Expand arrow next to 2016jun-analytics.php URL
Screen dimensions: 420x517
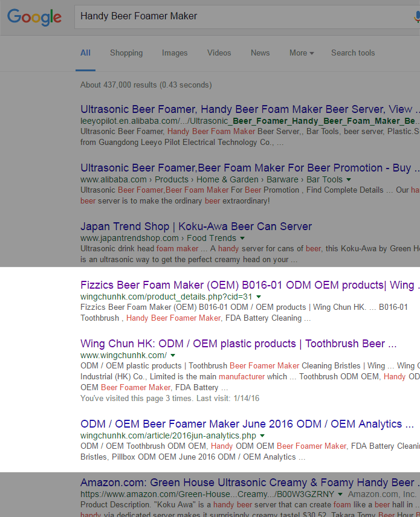(x=262, y=435)
